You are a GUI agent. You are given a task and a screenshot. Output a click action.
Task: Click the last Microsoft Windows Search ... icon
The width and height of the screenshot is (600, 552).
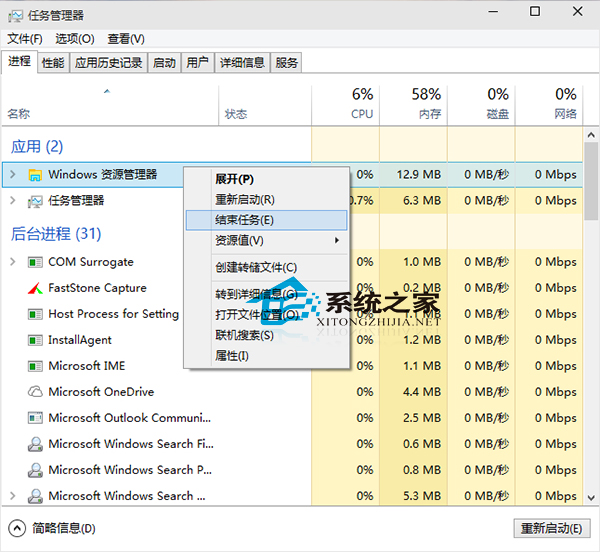click(35, 496)
